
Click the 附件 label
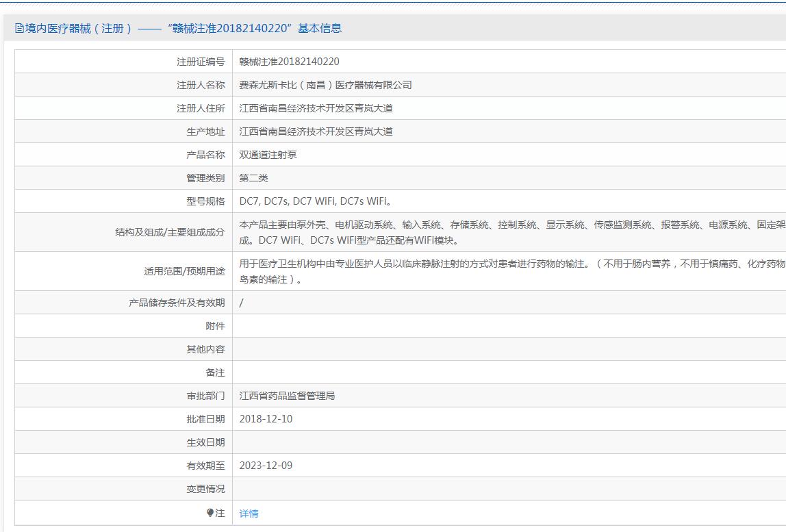coord(215,326)
